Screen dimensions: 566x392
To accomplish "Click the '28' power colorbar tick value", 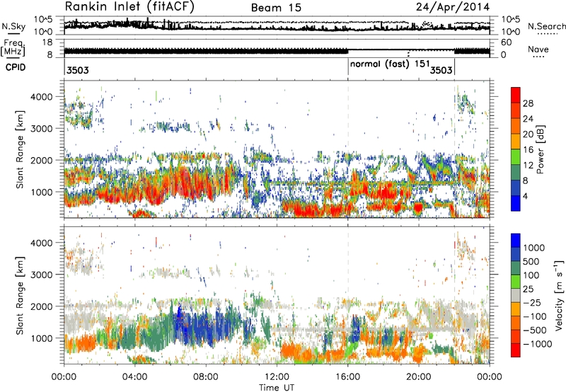I will tap(528, 103).
